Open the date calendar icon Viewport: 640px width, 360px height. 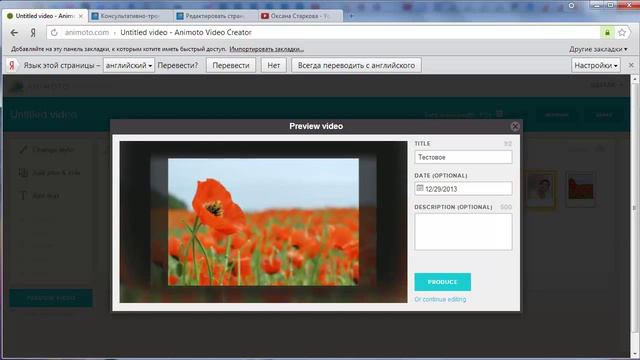pos(420,188)
